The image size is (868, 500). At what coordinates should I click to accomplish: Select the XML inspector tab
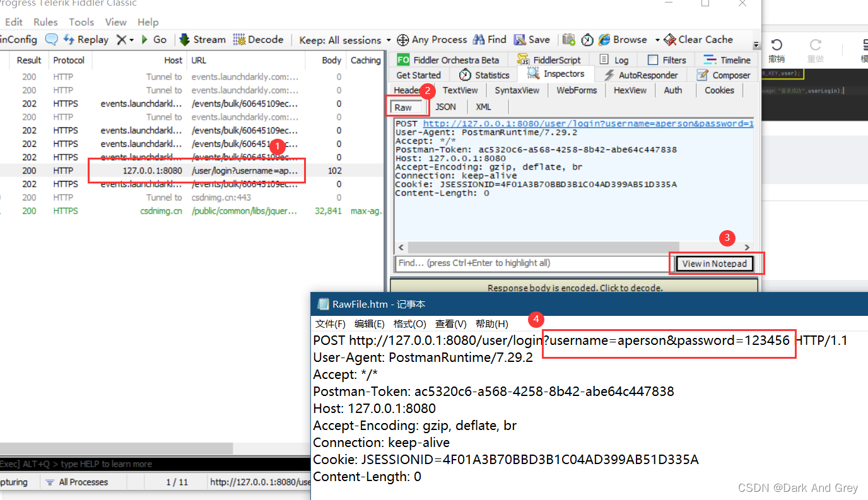coord(483,107)
